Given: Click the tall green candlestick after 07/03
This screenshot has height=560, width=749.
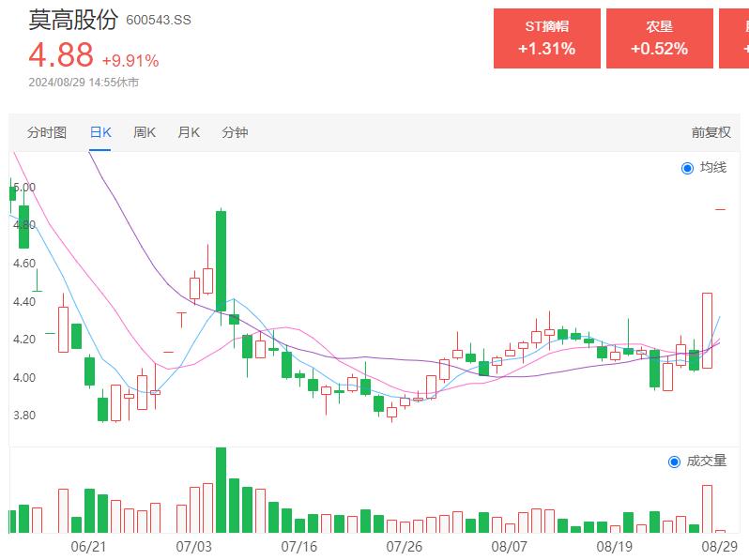Looking at the screenshot, I should point(222,261).
